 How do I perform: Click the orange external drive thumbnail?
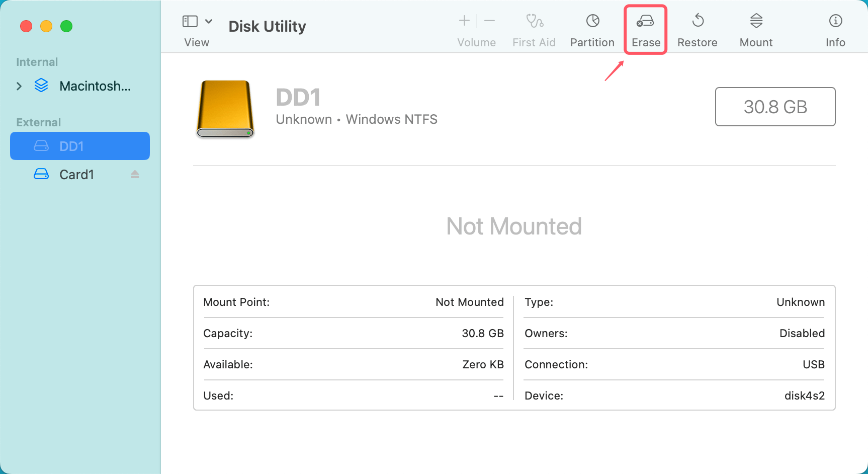[x=225, y=109]
